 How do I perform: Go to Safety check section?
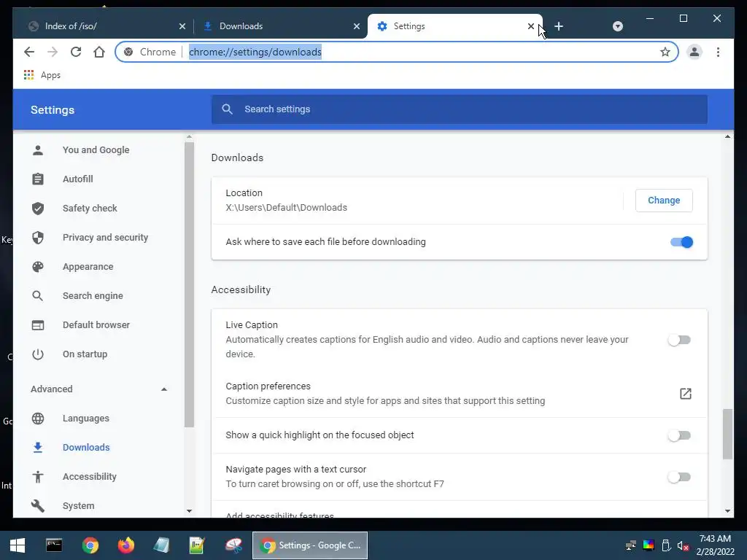[x=90, y=208]
